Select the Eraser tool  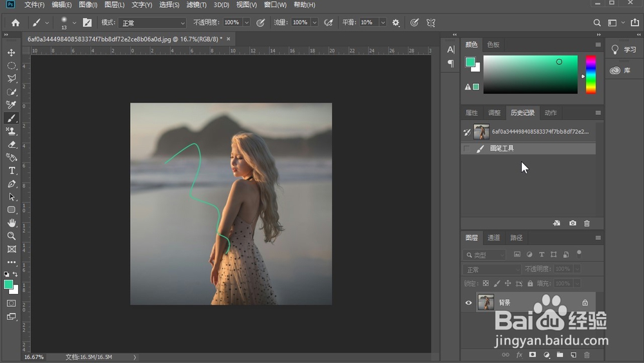pos(12,144)
